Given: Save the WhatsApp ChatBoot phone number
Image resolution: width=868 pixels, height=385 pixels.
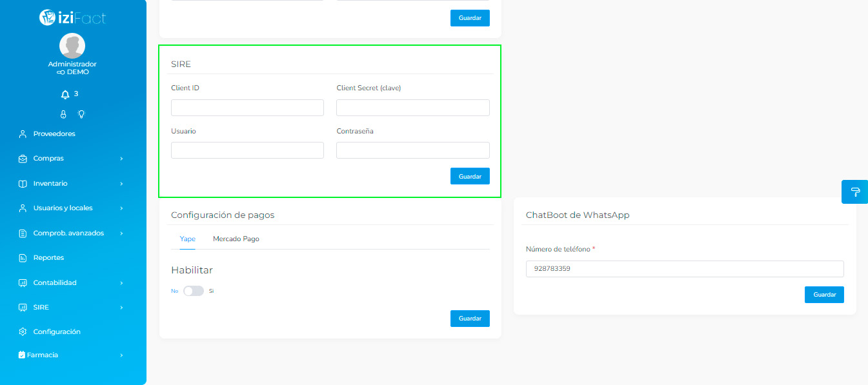Looking at the screenshot, I should 824,294.
